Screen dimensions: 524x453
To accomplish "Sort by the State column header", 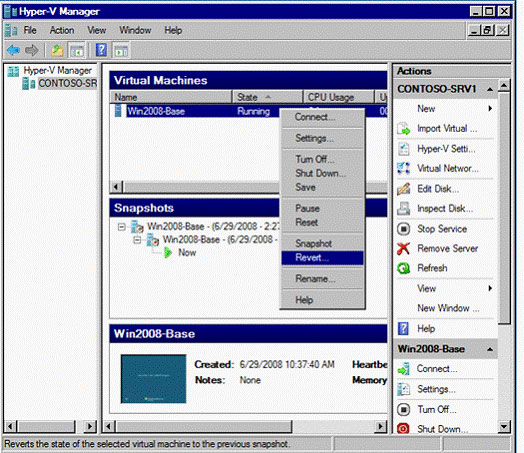I will (267, 97).
